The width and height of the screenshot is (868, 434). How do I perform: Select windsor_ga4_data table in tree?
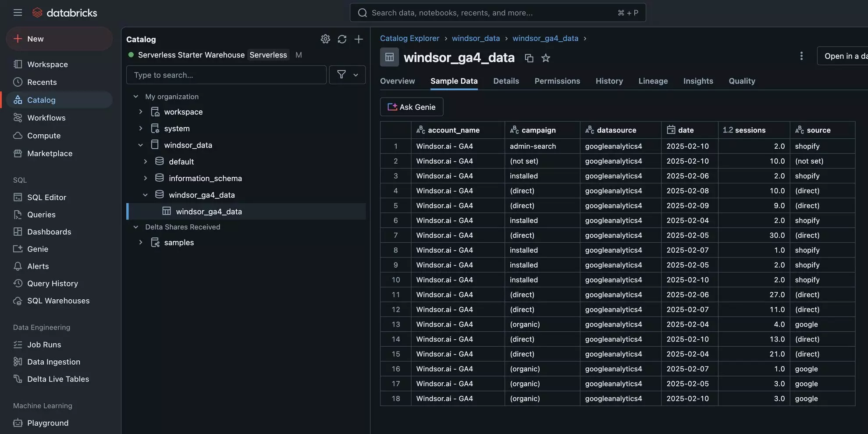246,212
